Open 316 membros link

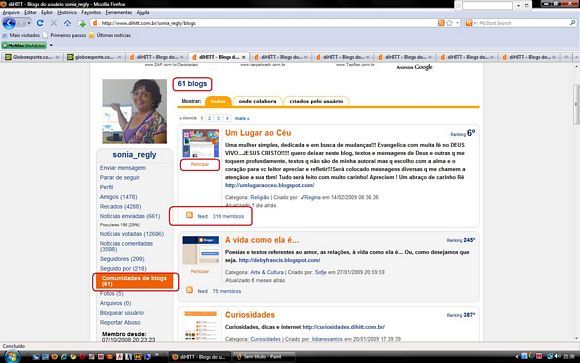point(228,216)
